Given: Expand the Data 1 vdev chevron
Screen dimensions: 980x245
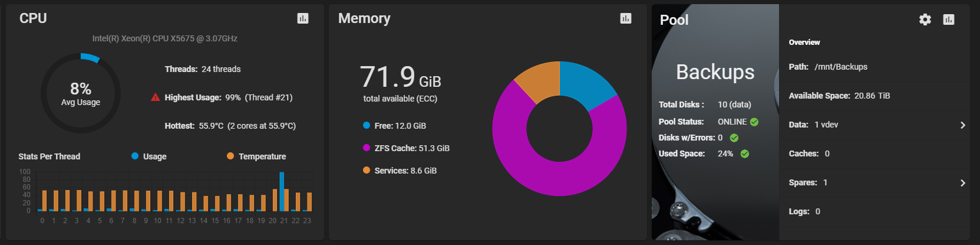Looking at the screenshot, I should [x=963, y=125].
